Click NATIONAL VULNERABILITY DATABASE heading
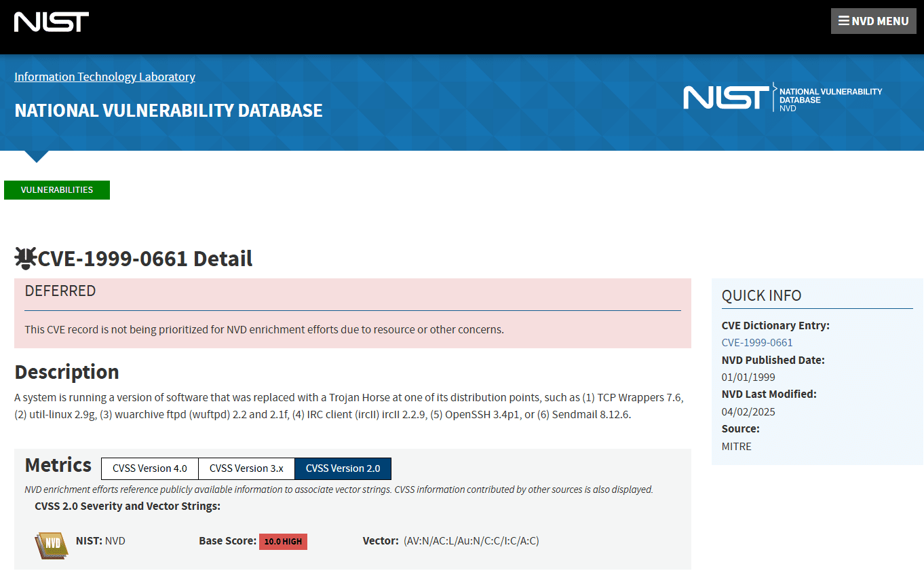 click(168, 110)
